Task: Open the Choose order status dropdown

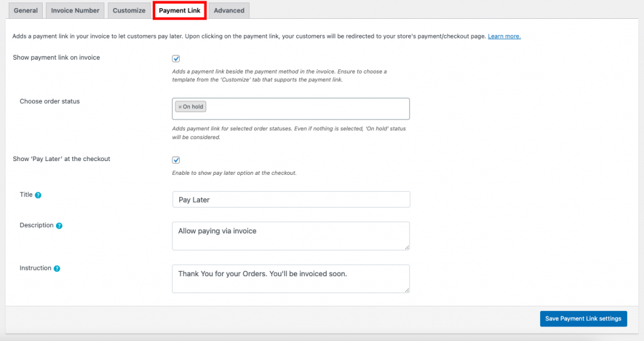Action: coord(302,108)
